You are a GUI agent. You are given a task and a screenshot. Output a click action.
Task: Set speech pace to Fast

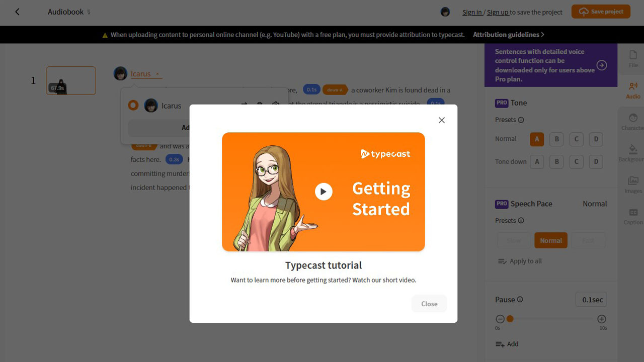coord(588,240)
